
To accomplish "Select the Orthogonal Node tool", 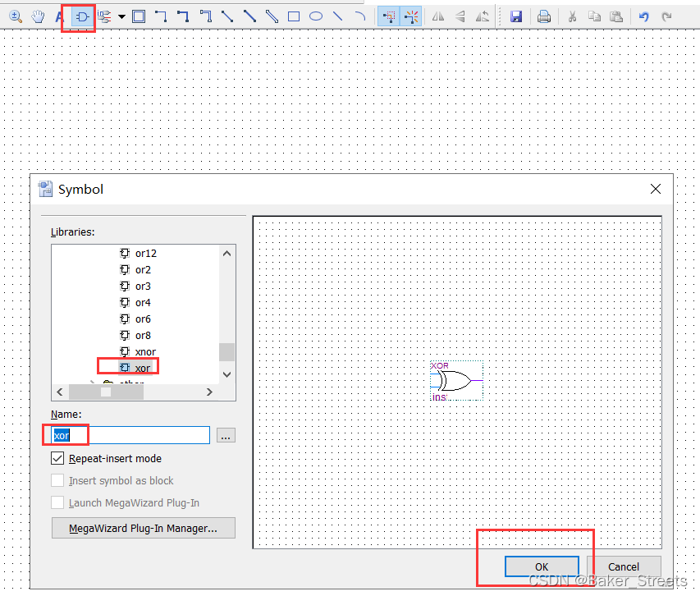I will 161,17.
